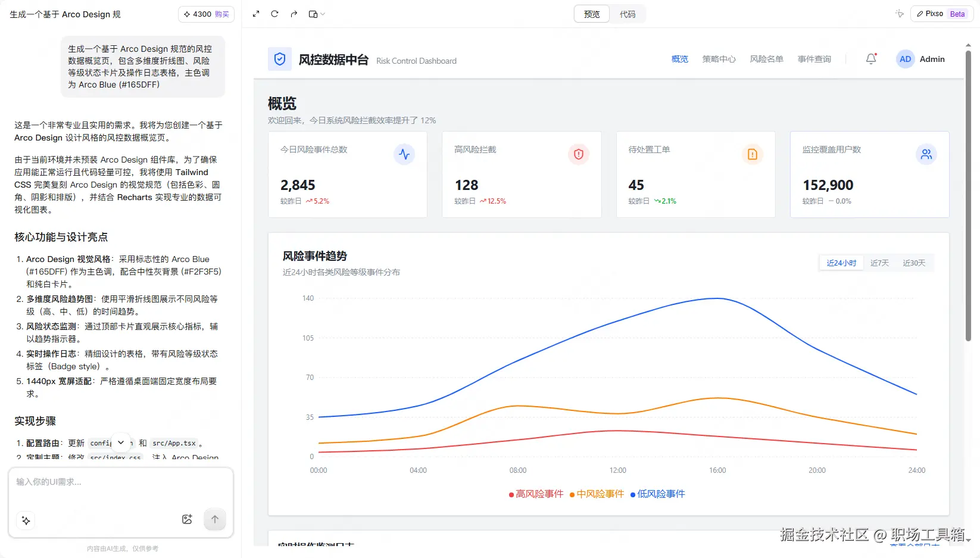Click the chat scroll-down chevron
This screenshot has width=980, height=558.
(x=121, y=442)
